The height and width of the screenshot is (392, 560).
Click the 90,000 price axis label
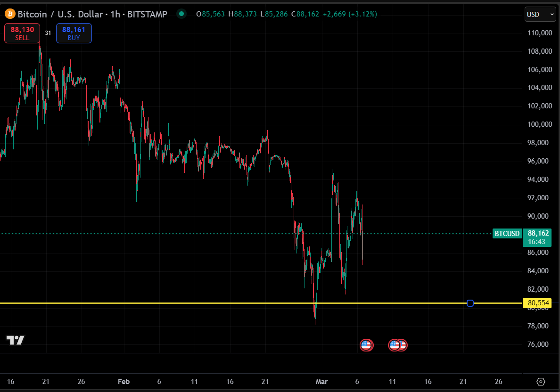(x=538, y=216)
